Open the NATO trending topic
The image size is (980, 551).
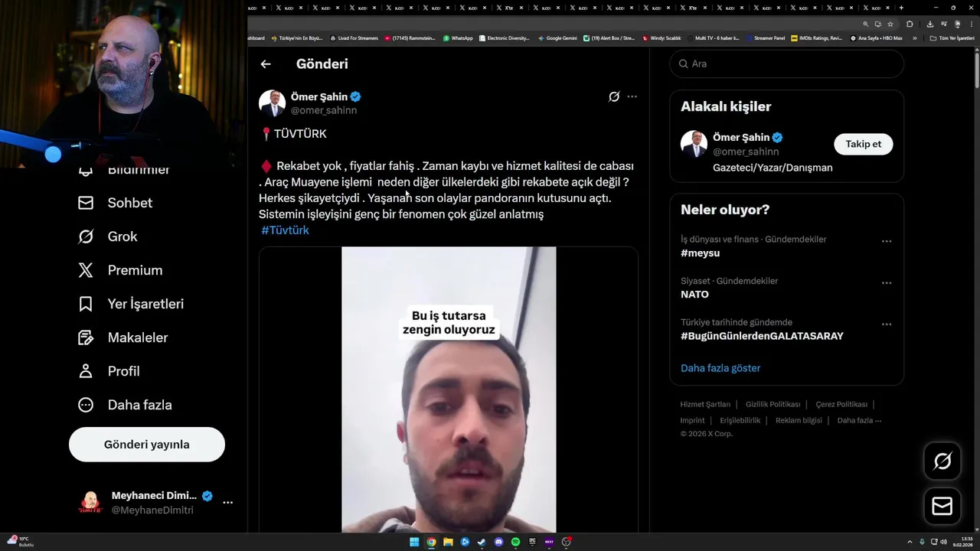click(x=694, y=294)
